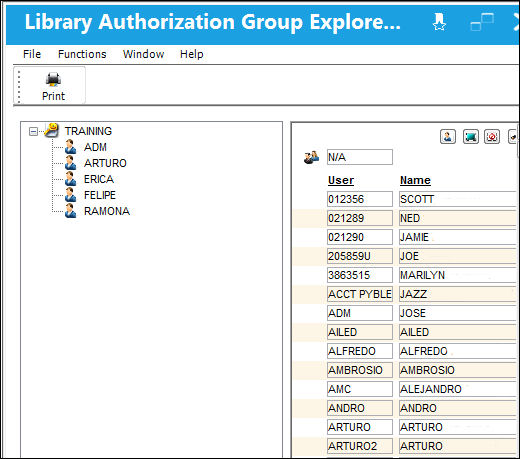Bookmark this window with the star icon
This screenshot has width=520, height=459.
pyautogui.click(x=439, y=22)
